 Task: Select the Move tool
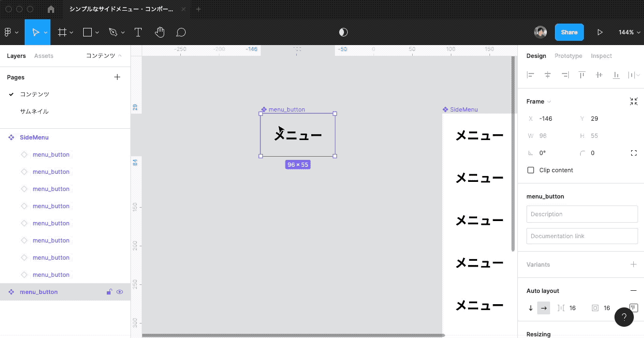tap(35, 32)
